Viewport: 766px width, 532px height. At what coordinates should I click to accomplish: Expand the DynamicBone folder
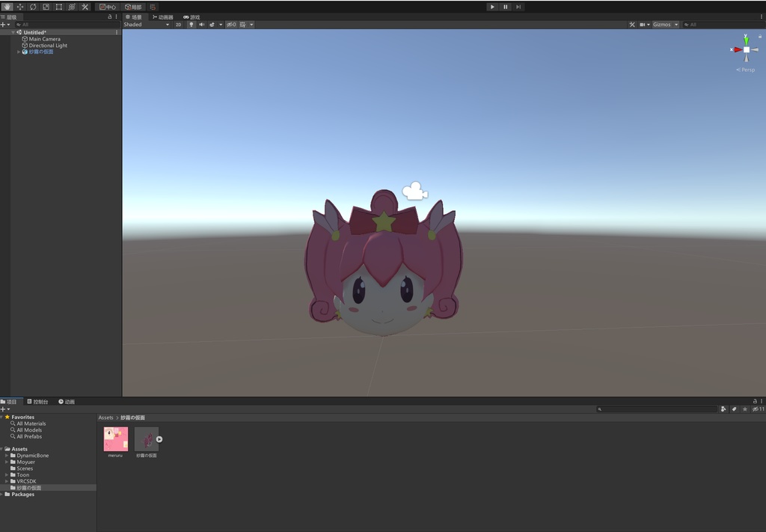pyautogui.click(x=7, y=455)
